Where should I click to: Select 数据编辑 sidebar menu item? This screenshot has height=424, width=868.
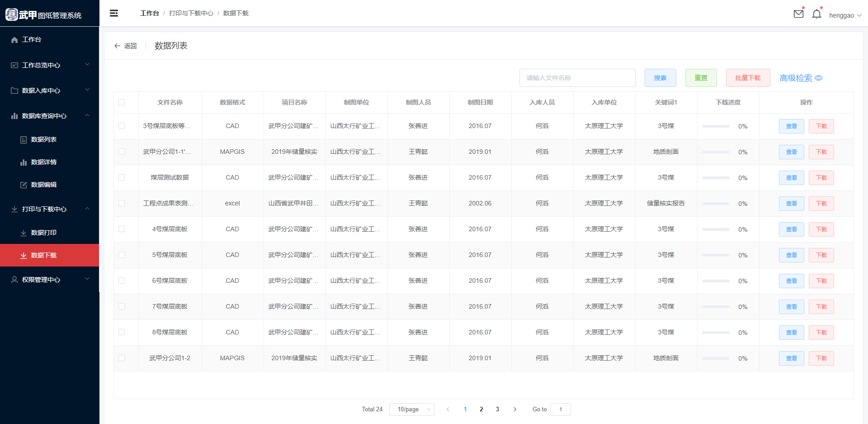coord(44,185)
